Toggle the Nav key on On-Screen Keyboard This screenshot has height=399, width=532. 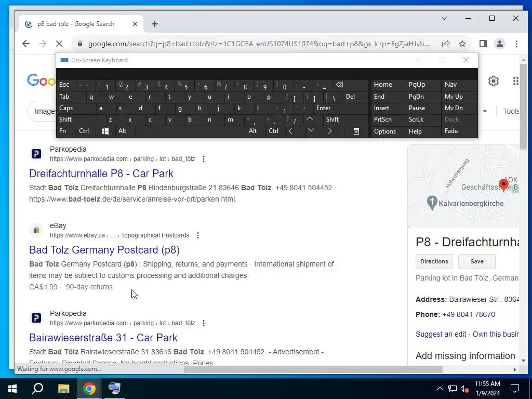coord(459,85)
